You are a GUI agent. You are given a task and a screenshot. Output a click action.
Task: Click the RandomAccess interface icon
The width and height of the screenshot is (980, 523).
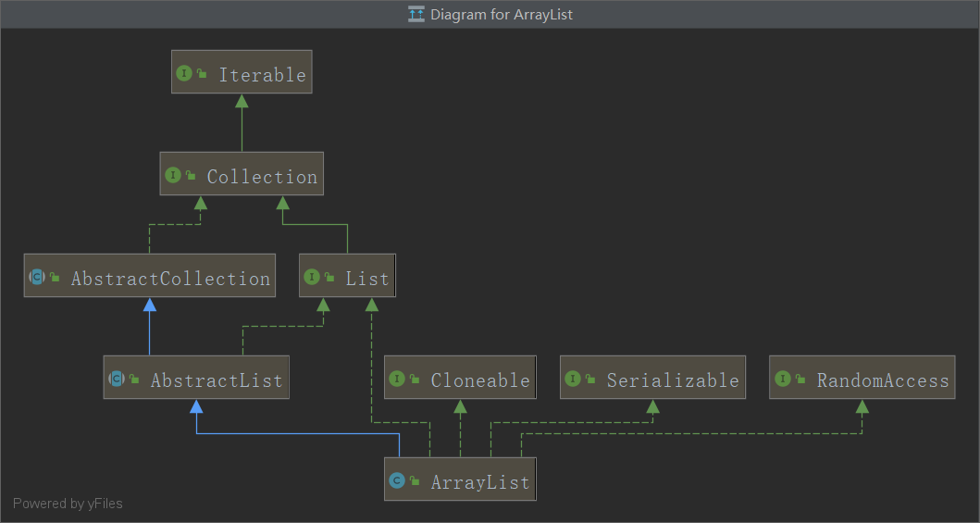point(782,380)
